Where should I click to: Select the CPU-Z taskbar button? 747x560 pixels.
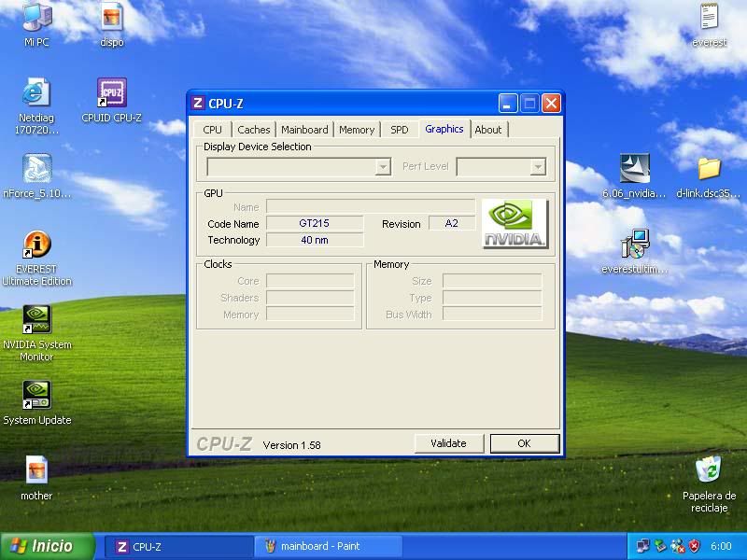tap(178, 546)
